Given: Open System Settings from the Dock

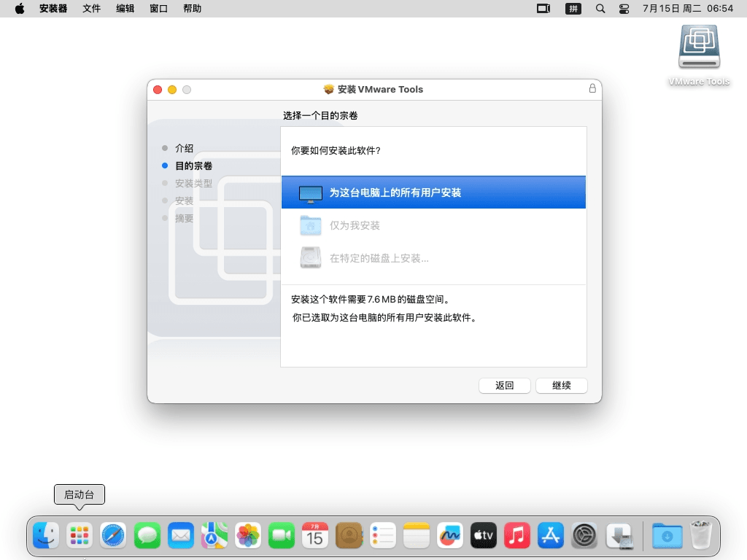Looking at the screenshot, I should coord(584,536).
